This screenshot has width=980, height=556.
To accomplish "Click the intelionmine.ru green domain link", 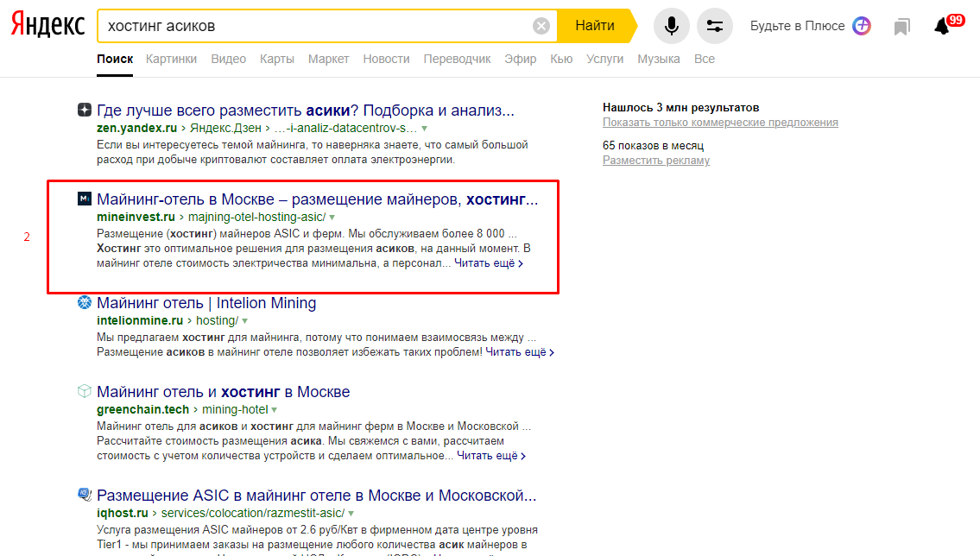I will 140,320.
